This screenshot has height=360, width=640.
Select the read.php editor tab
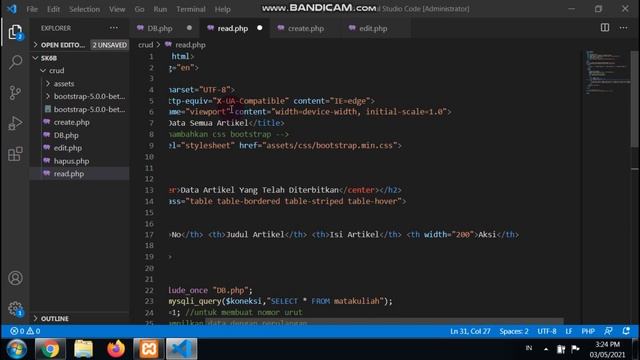point(233,28)
